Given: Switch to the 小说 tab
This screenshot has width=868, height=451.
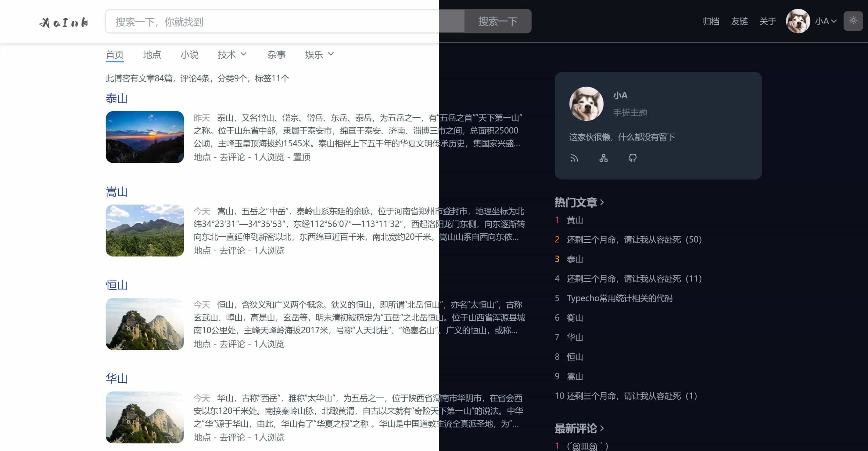Looking at the screenshot, I should tap(190, 55).
